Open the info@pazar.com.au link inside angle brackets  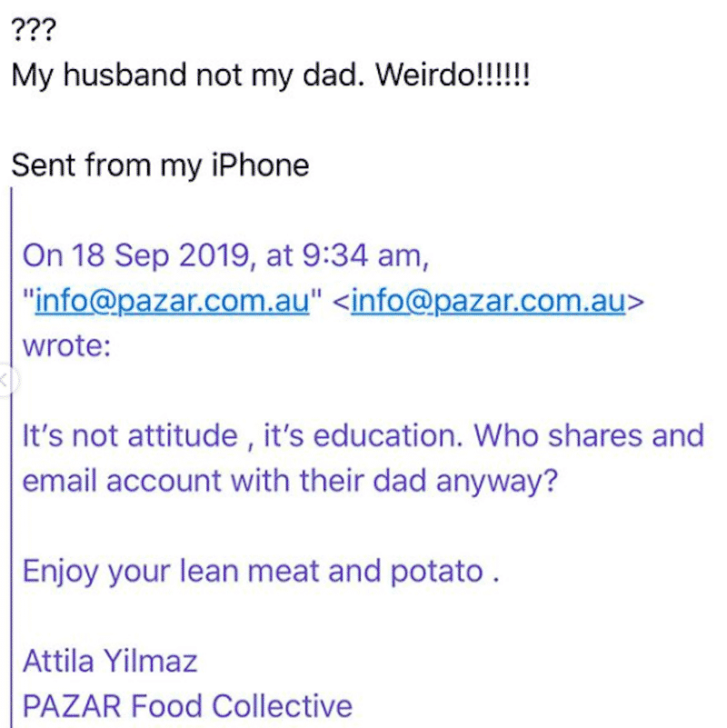tap(488, 301)
